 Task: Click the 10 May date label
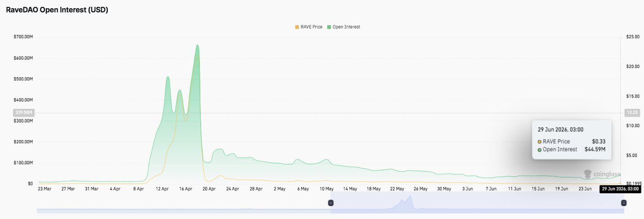click(x=327, y=189)
